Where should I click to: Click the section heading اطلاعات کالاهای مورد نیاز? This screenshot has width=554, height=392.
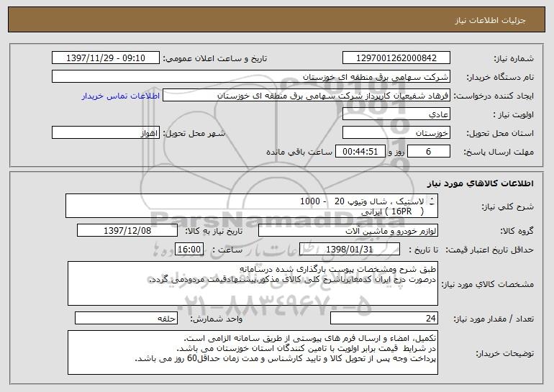coord(480,183)
